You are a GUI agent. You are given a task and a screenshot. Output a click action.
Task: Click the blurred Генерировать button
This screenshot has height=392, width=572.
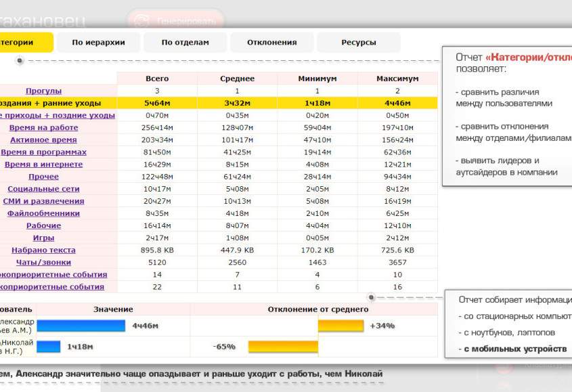point(176,21)
